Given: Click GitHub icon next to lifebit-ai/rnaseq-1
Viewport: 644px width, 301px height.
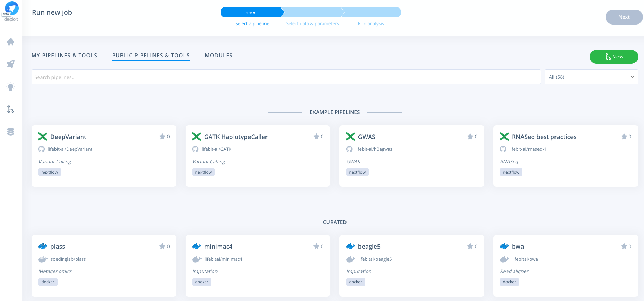Looking at the screenshot, I should (x=503, y=149).
